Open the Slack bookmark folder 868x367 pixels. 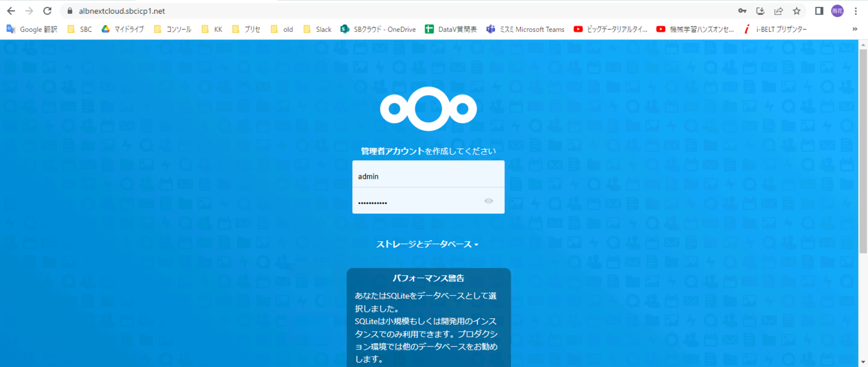coord(317,29)
